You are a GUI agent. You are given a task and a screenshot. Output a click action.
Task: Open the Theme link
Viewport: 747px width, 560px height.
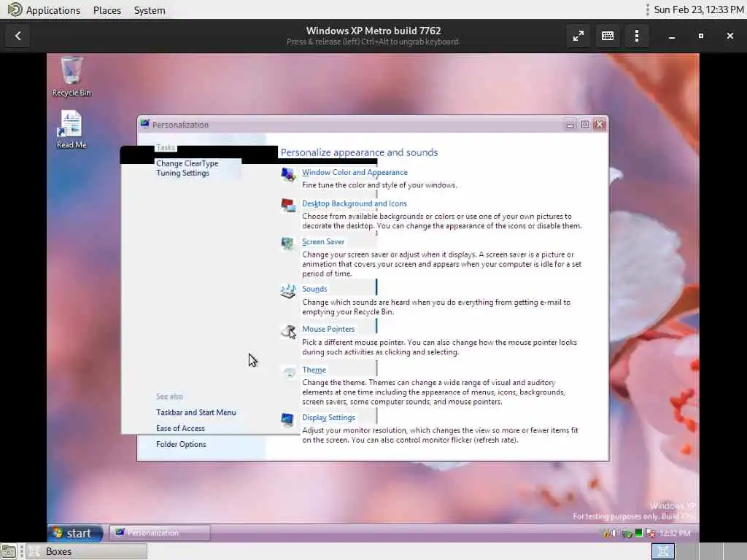(x=314, y=370)
